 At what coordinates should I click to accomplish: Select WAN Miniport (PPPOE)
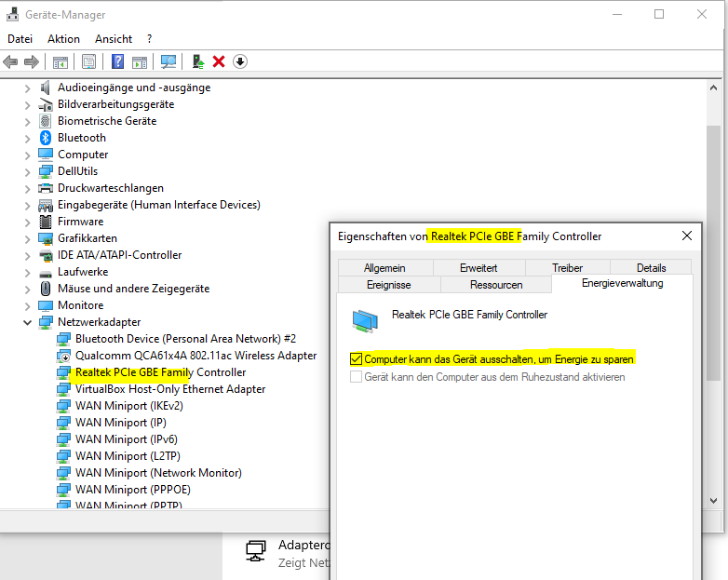(x=133, y=490)
